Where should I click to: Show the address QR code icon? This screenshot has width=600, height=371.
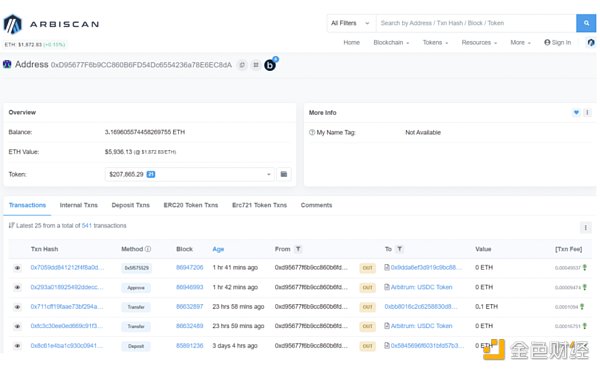[256, 65]
